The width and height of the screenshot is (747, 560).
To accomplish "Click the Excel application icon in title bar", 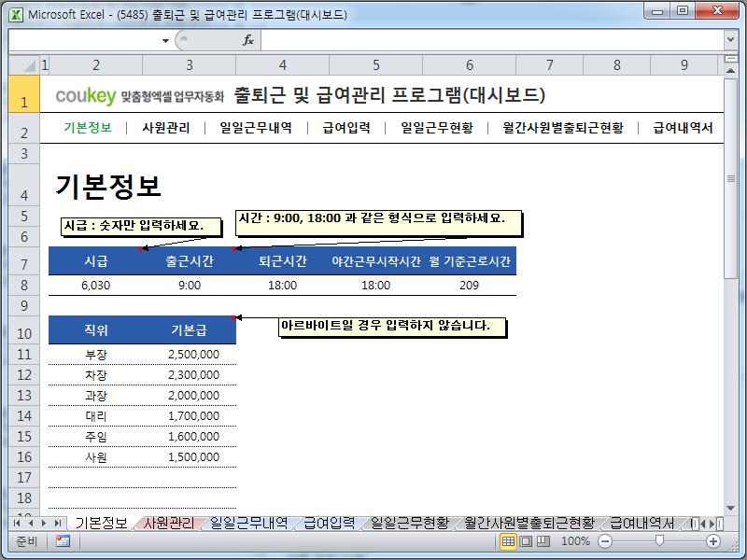I will [16, 14].
